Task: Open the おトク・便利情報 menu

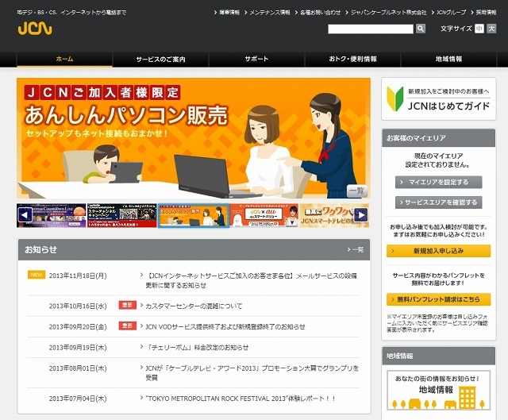Action: pyautogui.click(x=352, y=59)
